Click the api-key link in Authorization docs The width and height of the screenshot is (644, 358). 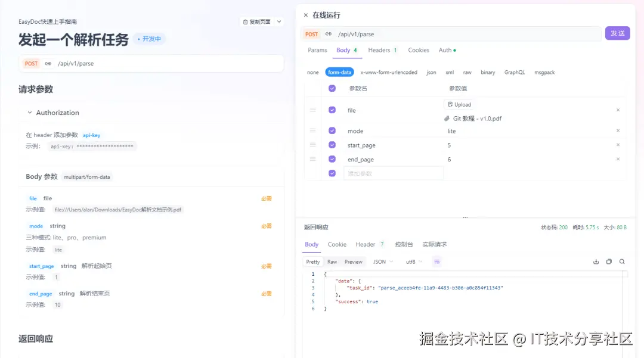point(91,135)
